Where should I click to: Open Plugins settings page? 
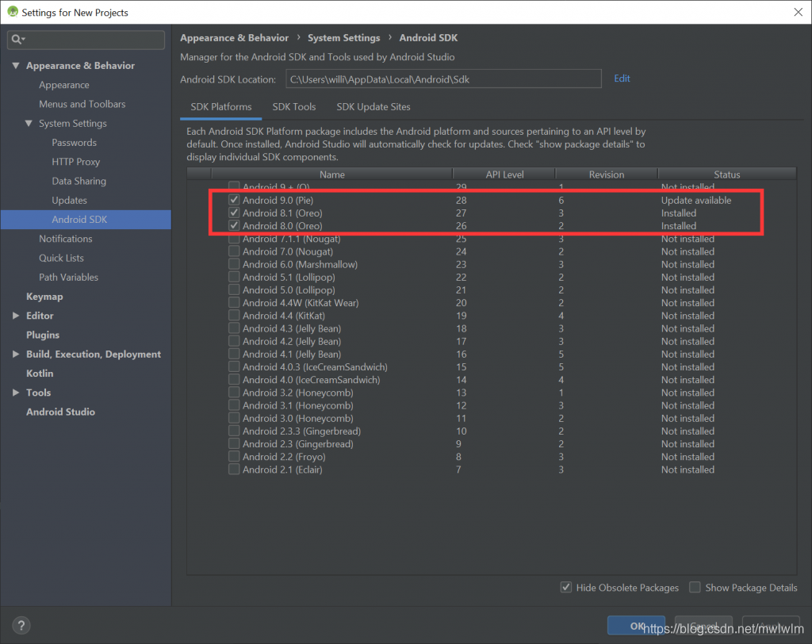[43, 335]
